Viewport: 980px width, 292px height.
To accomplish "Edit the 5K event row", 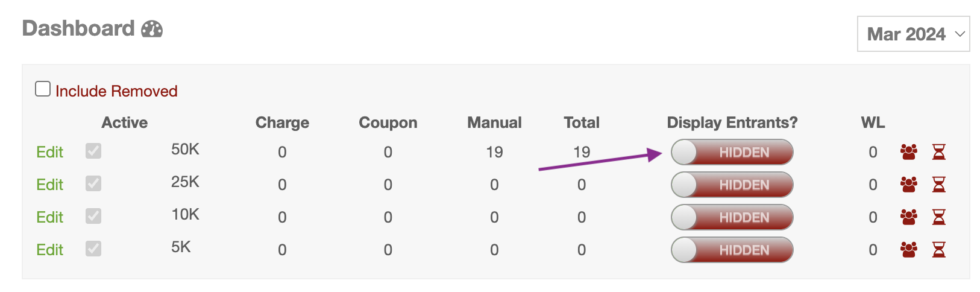I will tap(49, 250).
